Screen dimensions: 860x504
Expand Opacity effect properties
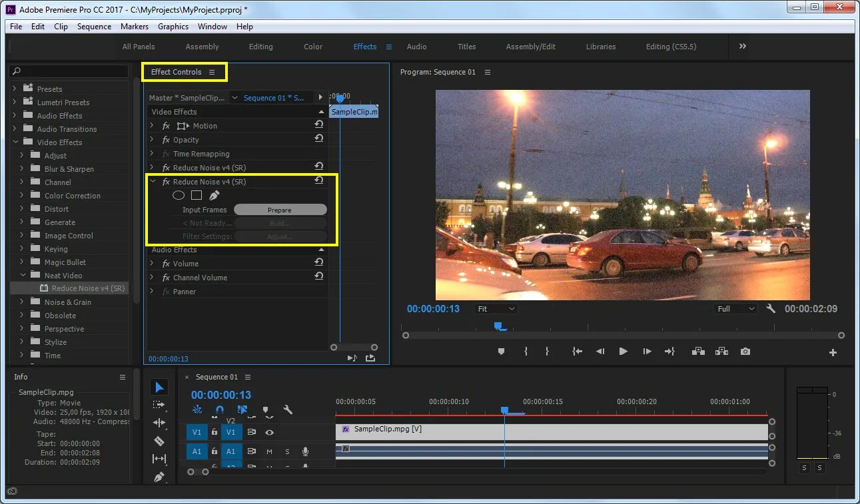(152, 140)
